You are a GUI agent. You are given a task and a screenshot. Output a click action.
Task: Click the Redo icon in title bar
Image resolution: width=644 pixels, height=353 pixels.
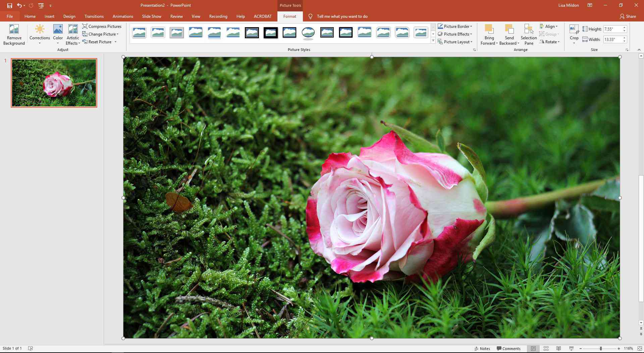(x=31, y=5)
